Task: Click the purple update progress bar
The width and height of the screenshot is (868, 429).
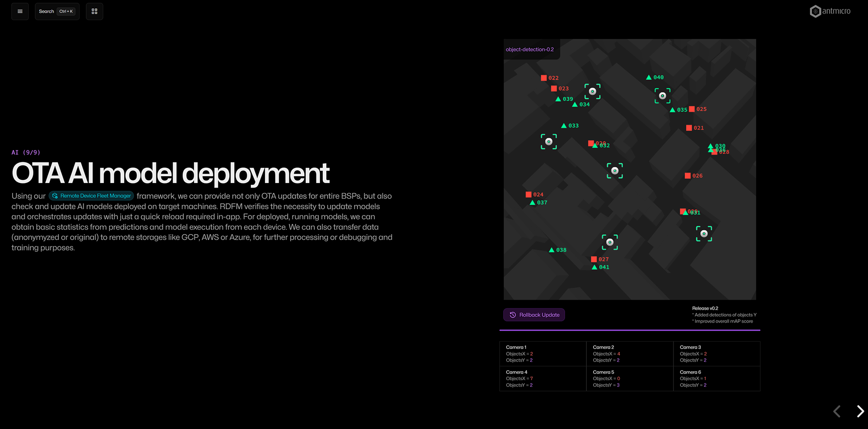Action: [x=630, y=330]
